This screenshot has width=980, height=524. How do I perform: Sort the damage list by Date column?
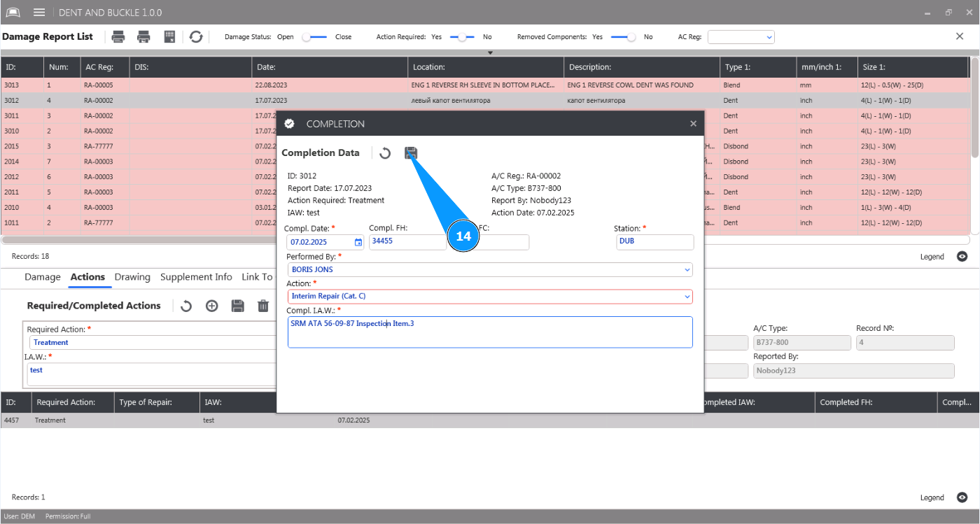coord(330,67)
